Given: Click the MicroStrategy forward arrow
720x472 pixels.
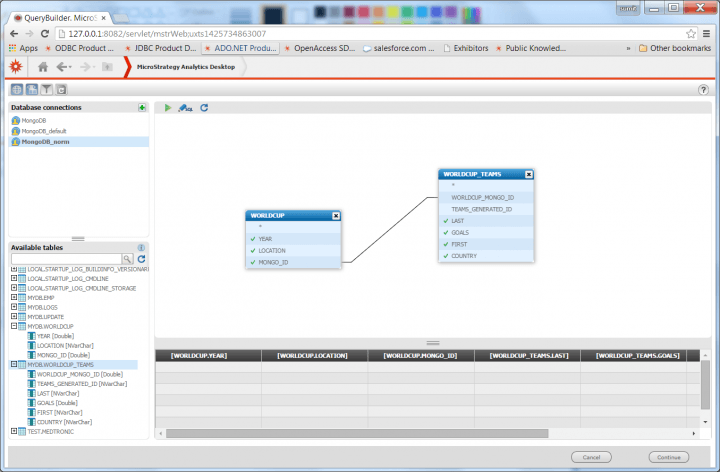Looking at the screenshot, I should pyautogui.click(x=86, y=67).
